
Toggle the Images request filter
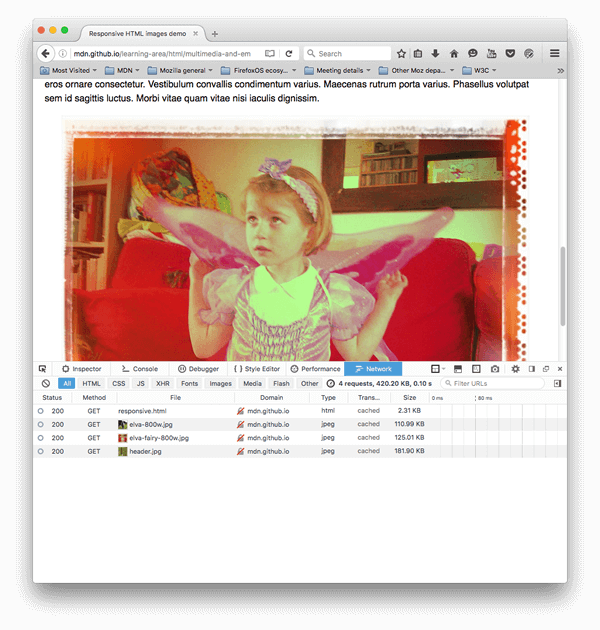tap(220, 383)
